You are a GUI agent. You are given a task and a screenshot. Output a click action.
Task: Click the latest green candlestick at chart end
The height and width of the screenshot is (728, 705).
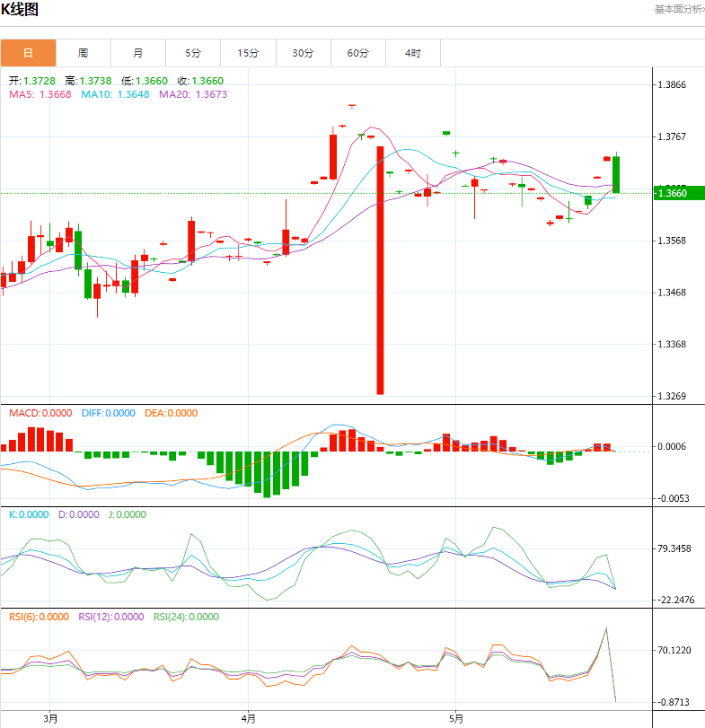(x=616, y=174)
